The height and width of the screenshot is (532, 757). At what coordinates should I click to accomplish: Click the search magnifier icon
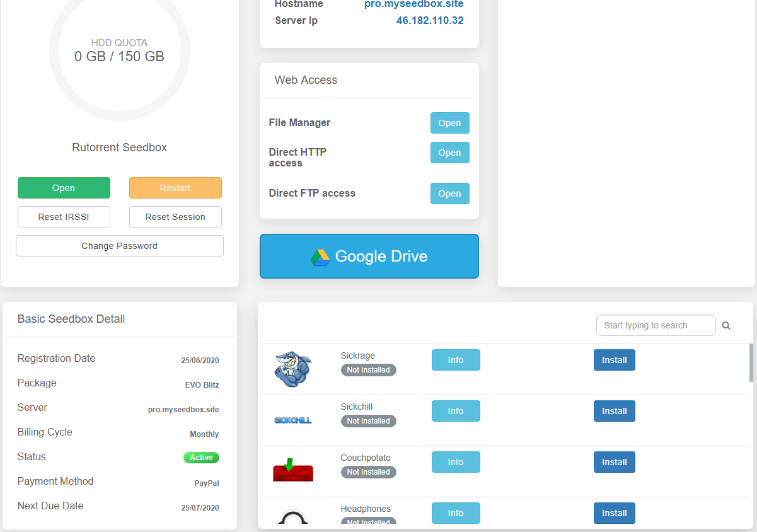coord(726,326)
